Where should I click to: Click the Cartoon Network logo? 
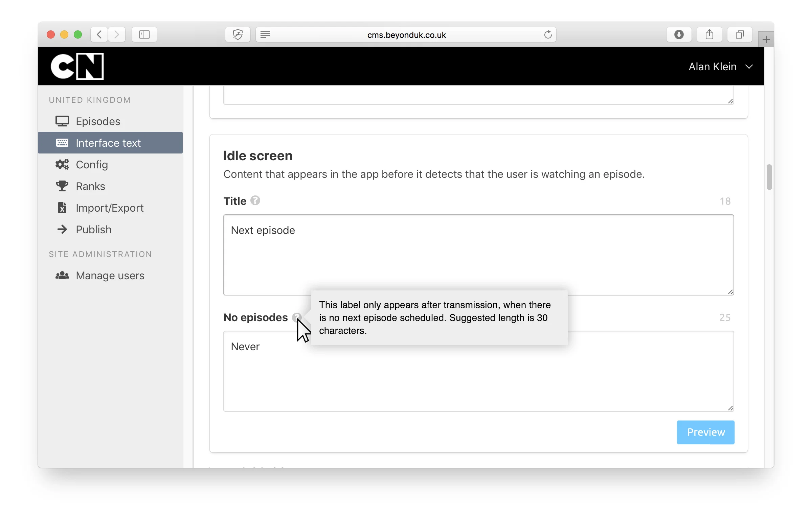[77, 66]
